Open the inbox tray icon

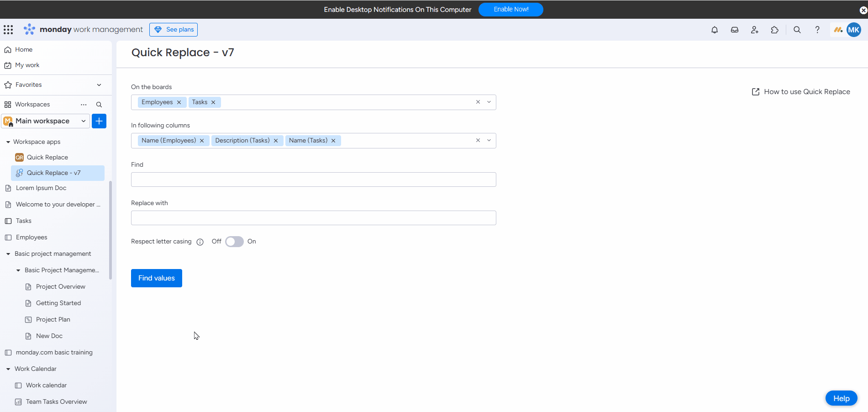tap(735, 30)
